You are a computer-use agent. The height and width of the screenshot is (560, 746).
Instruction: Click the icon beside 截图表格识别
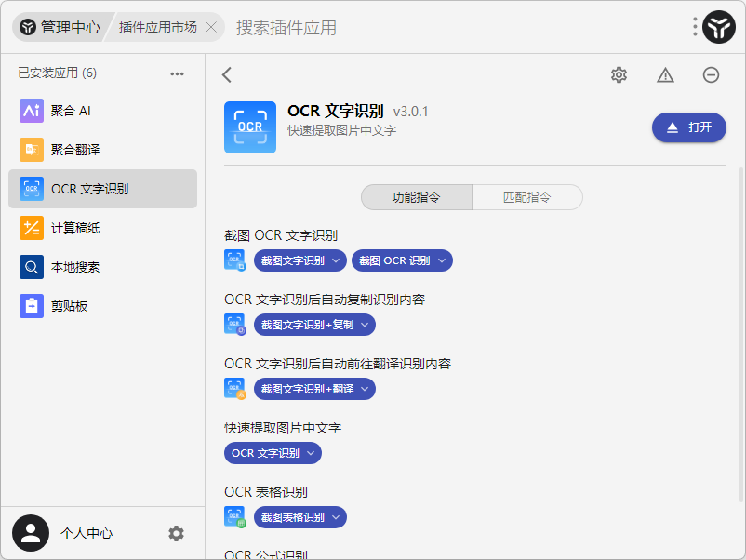pos(235,517)
